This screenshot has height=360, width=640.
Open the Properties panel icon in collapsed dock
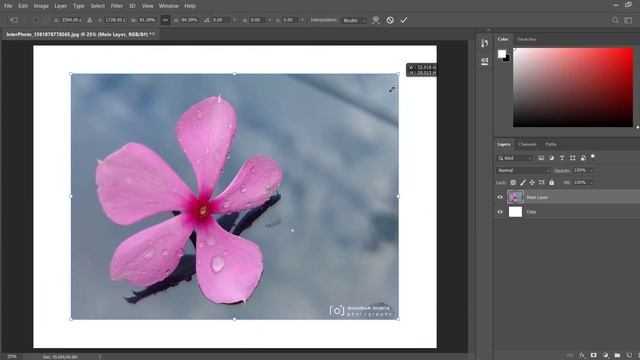484,61
